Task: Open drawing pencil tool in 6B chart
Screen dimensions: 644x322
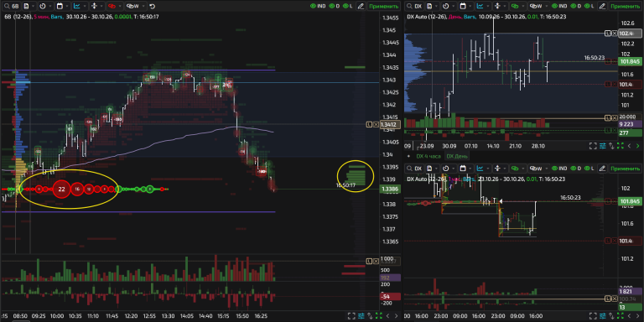Action: click(x=361, y=6)
